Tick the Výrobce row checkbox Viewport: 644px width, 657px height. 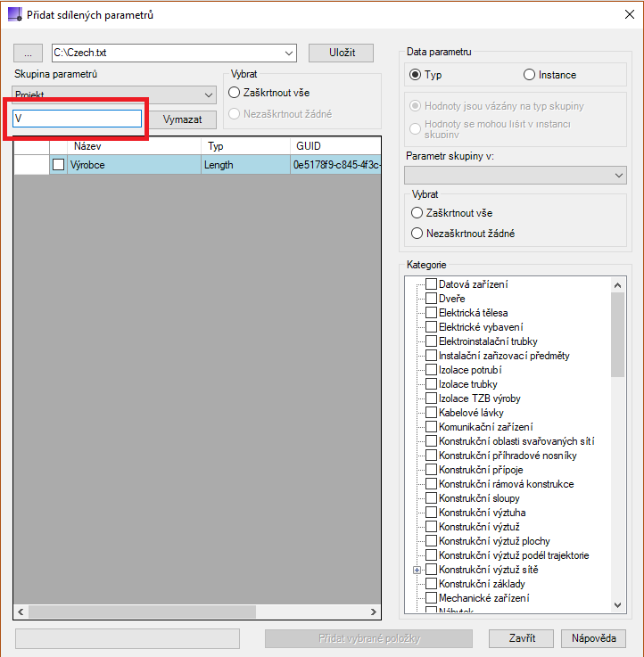click(58, 165)
